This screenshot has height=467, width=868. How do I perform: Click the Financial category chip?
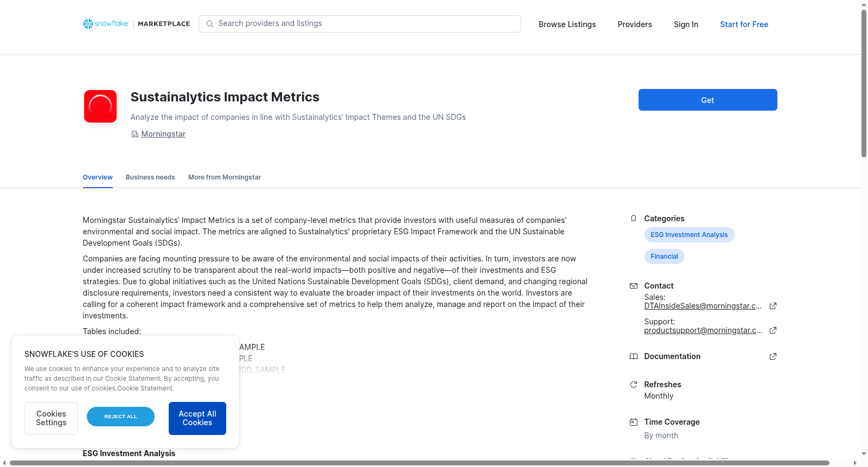click(x=664, y=257)
